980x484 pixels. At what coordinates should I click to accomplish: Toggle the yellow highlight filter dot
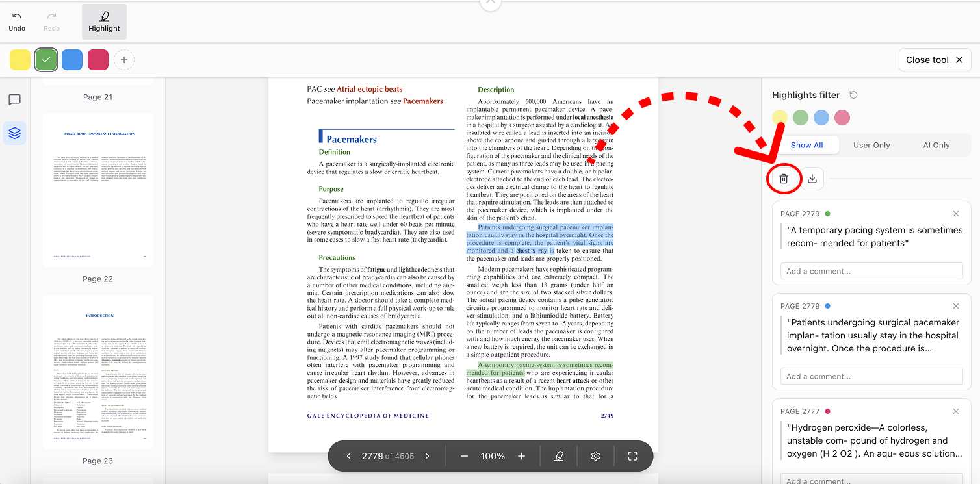pos(779,117)
